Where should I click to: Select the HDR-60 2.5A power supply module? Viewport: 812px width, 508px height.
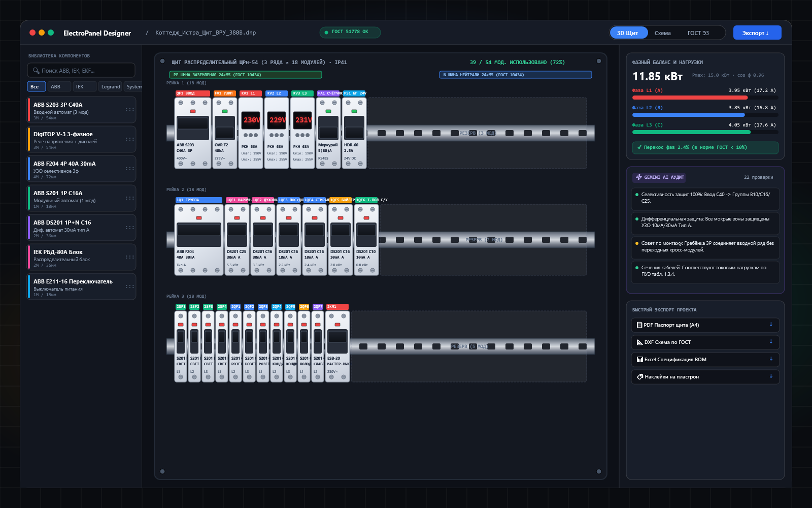(354, 133)
